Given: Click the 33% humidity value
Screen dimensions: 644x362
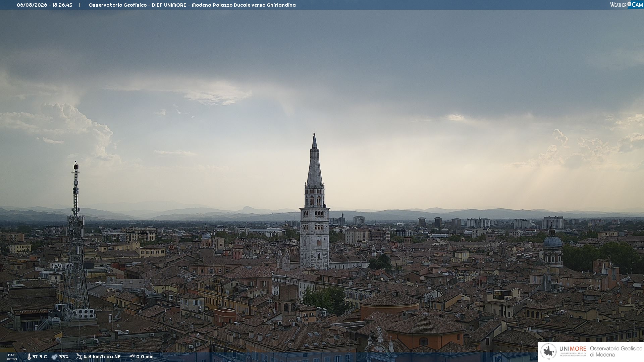Looking at the screenshot, I should click(x=64, y=357).
